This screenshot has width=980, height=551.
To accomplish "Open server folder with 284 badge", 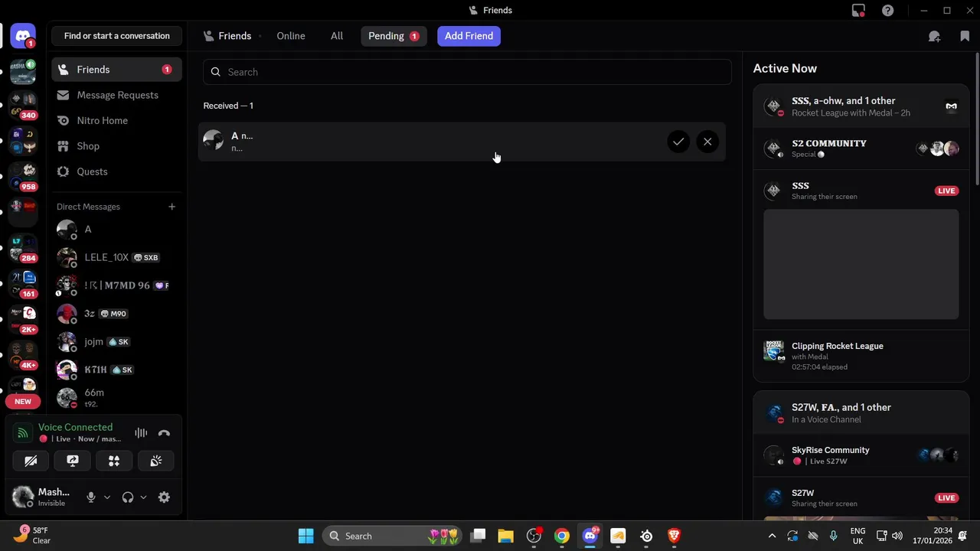I will (23, 248).
